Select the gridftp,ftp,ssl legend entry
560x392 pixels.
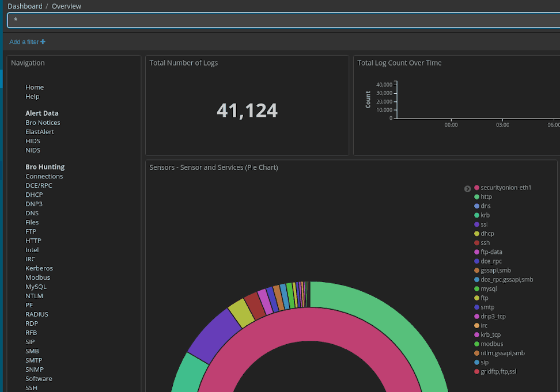495,372
